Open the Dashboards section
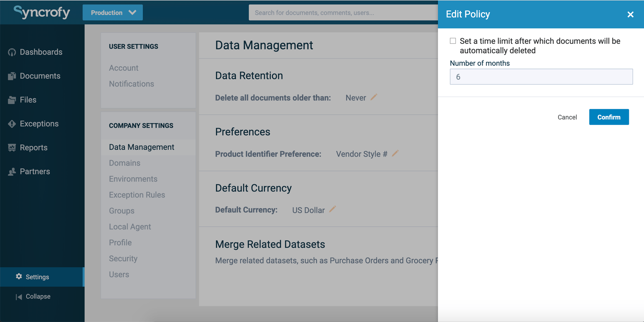 point(41,52)
